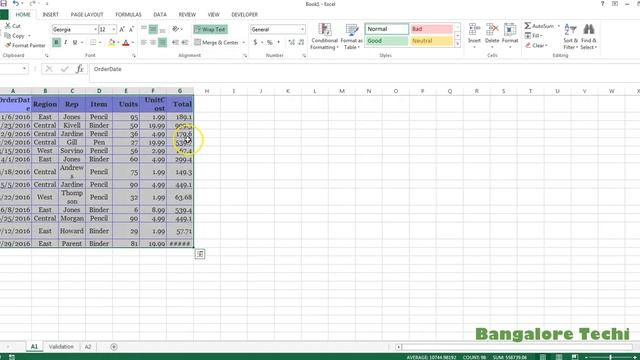Apply underline formatting

(x=75, y=42)
